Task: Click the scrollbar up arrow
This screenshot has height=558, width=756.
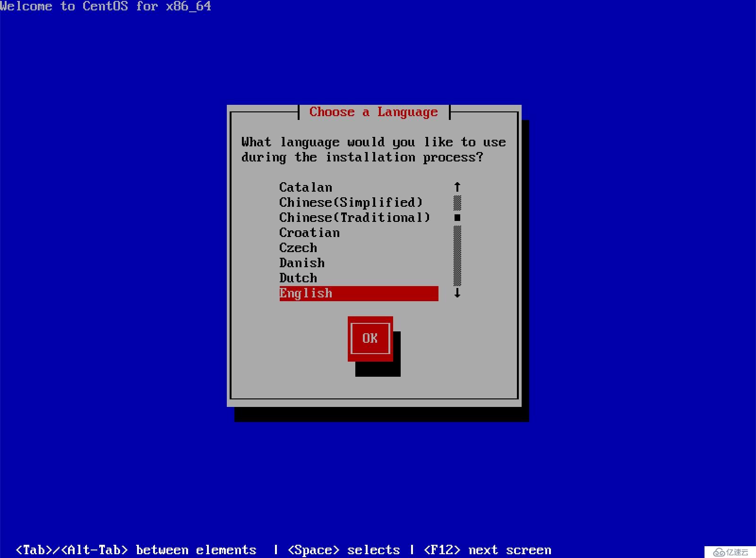Action: (x=457, y=187)
